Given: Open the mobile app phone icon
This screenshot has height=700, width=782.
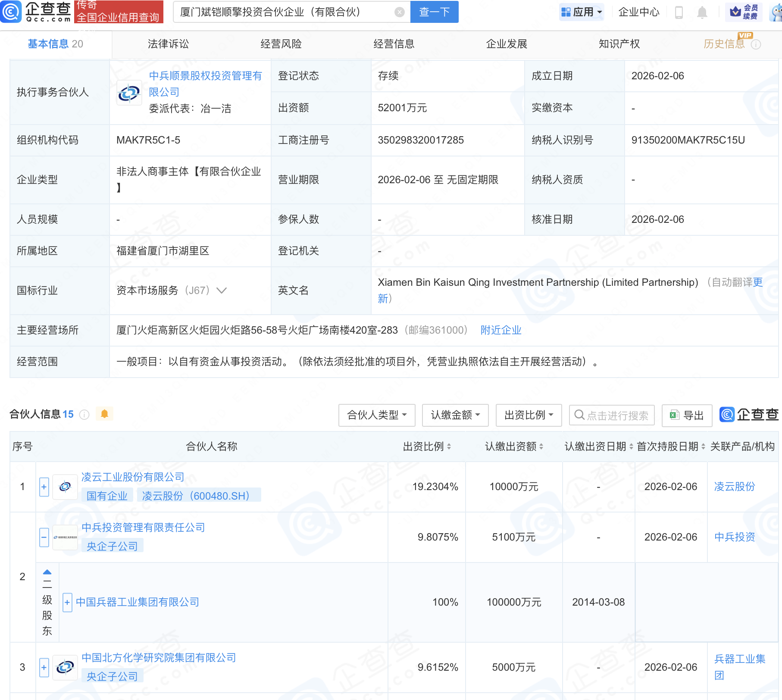Looking at the screenshot, I should (679, 12).
